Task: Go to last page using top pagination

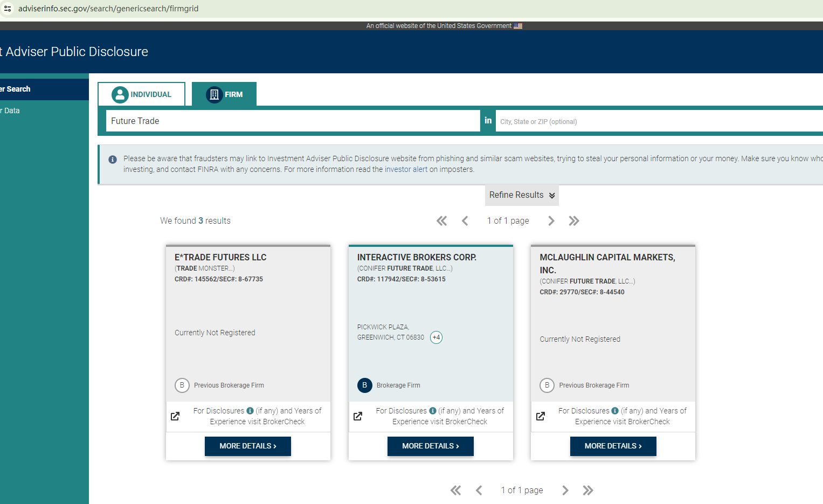Action: (574, 221)
